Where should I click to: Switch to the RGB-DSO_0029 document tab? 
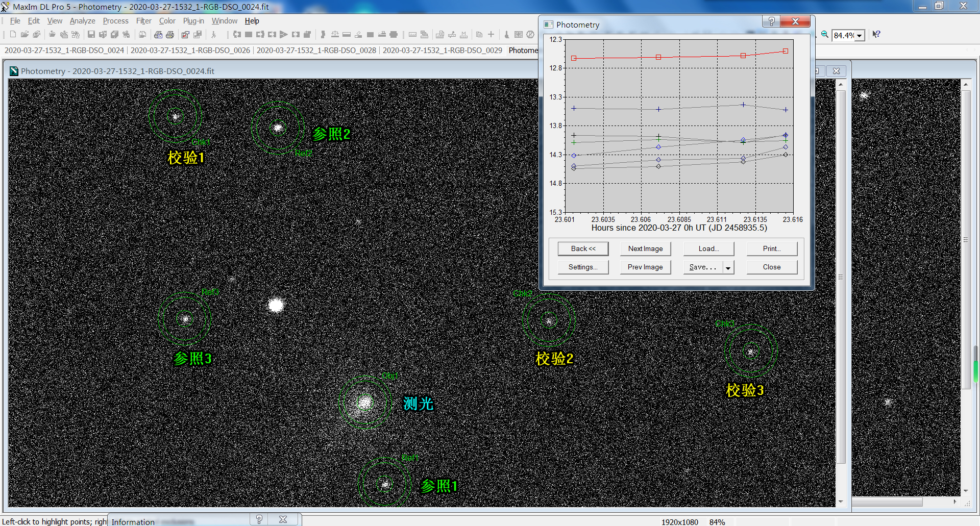[443, 50]
